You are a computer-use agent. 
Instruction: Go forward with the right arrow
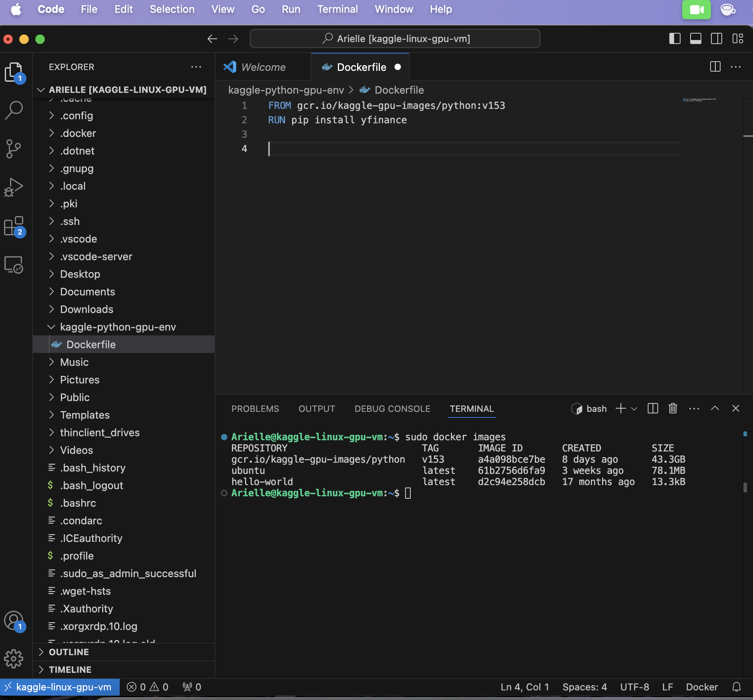pyautogui.click(x=233, y=39)
